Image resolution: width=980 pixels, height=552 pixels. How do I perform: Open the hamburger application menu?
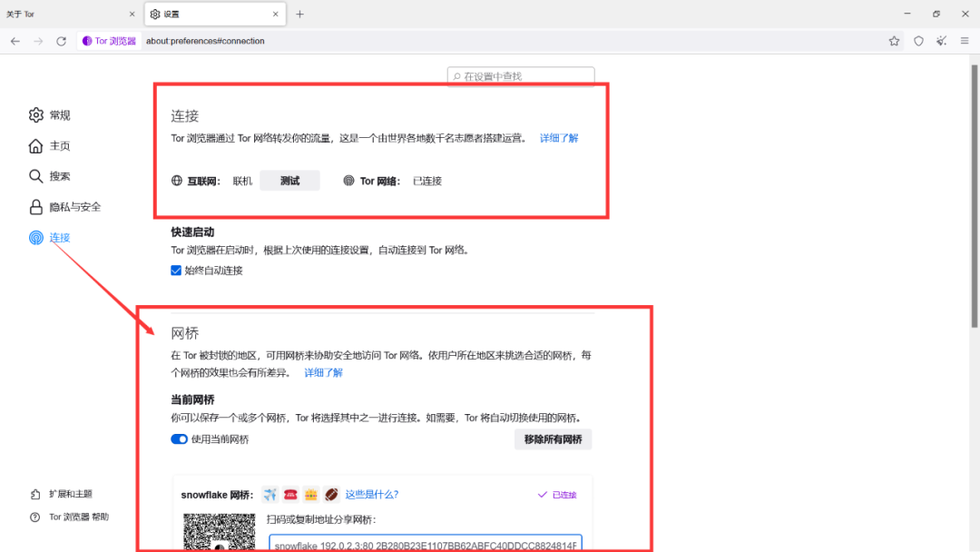(x=965, y=41)
